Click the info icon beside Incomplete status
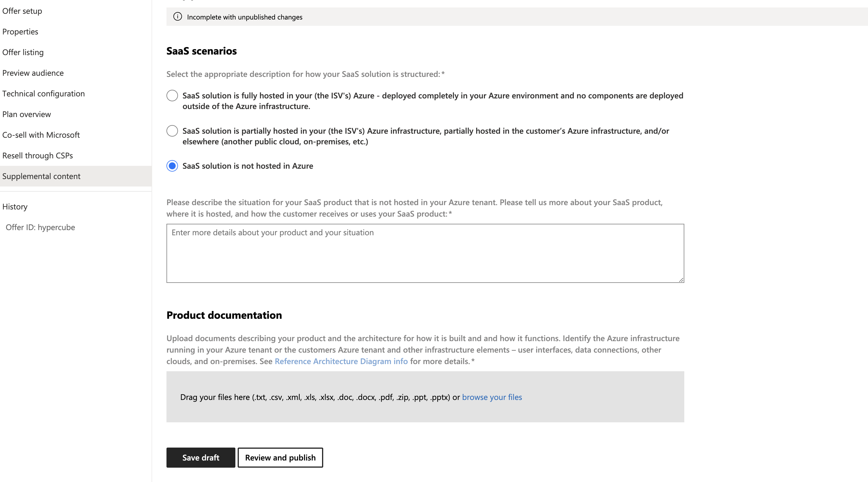The width and height of the screenshot is (868, 482). pos(178,17)
